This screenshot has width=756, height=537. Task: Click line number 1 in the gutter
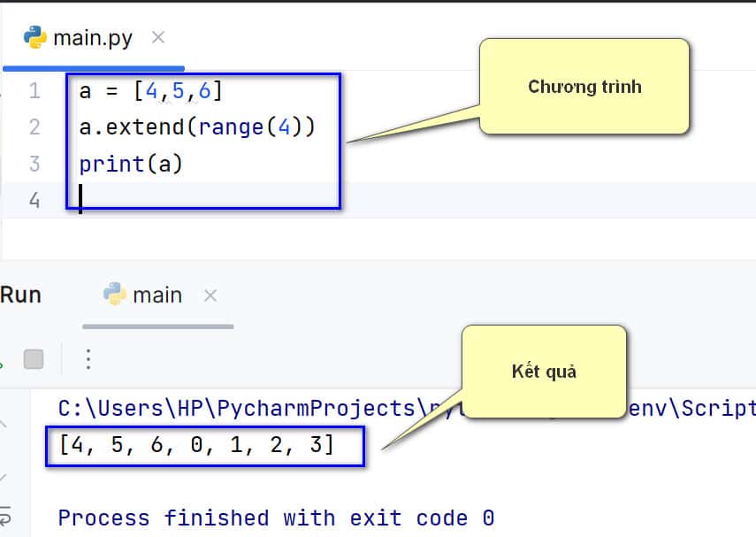click(34, 91)
